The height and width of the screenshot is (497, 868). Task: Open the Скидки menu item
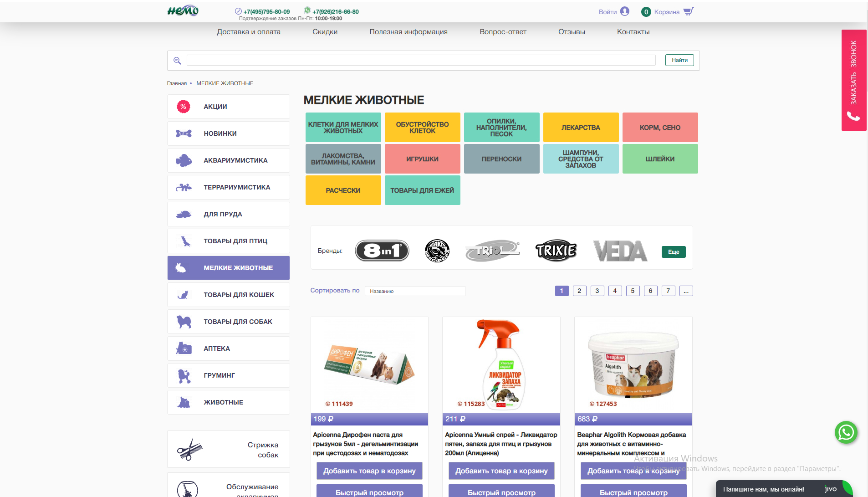tap(325, 32)
